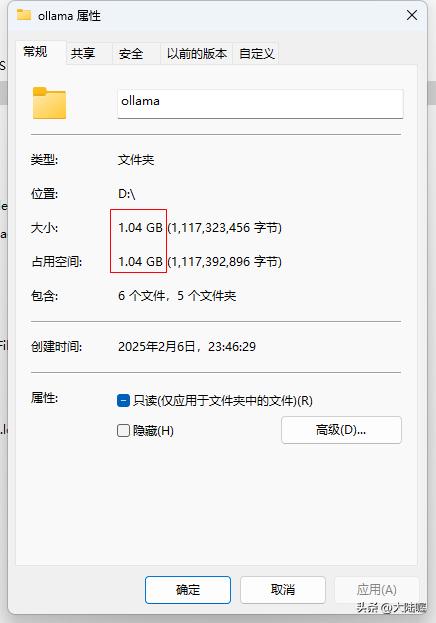Open the 高级(D)... advanced settings
Viewport: 436px width, 623px height.
tap(341, 430)
